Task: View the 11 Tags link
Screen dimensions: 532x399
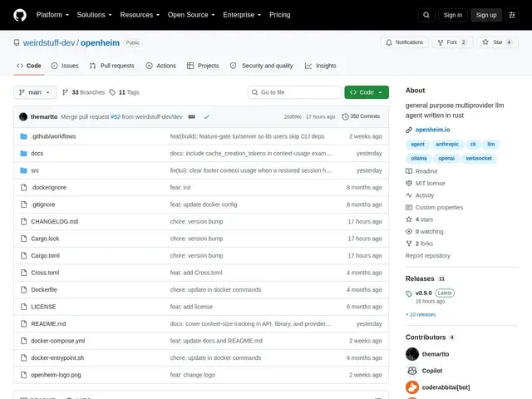Action: coord(124,92)
